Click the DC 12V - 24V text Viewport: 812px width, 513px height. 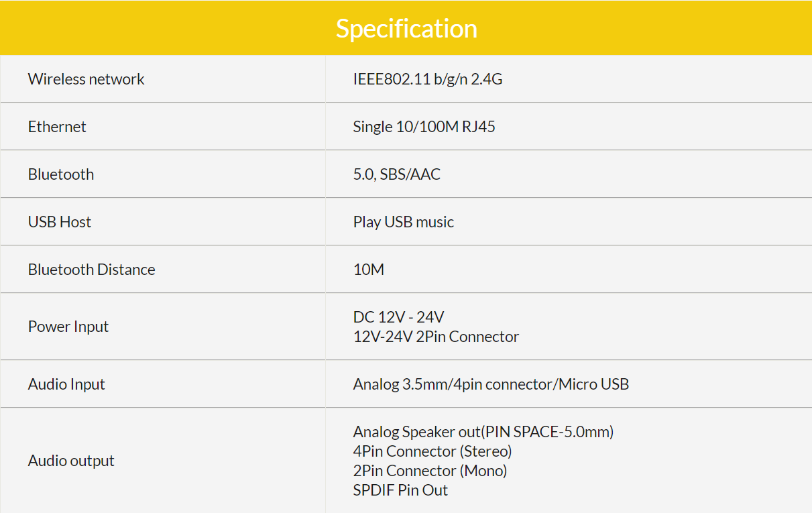pyautogui.click(x=398, y=317)
